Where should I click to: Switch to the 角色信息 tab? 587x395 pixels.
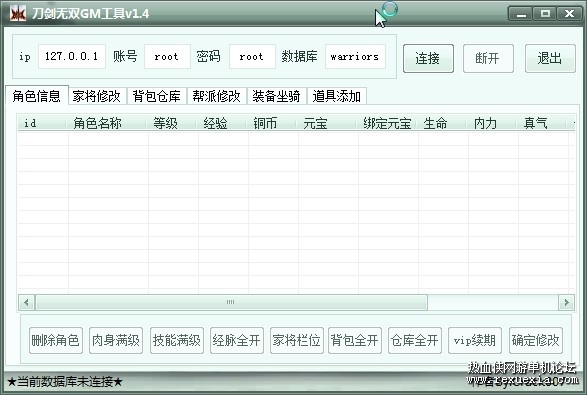[x=37, y=95]
